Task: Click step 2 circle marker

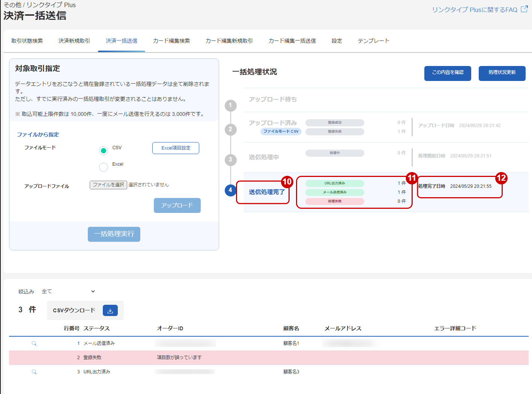Action: (x=230, y=129)
